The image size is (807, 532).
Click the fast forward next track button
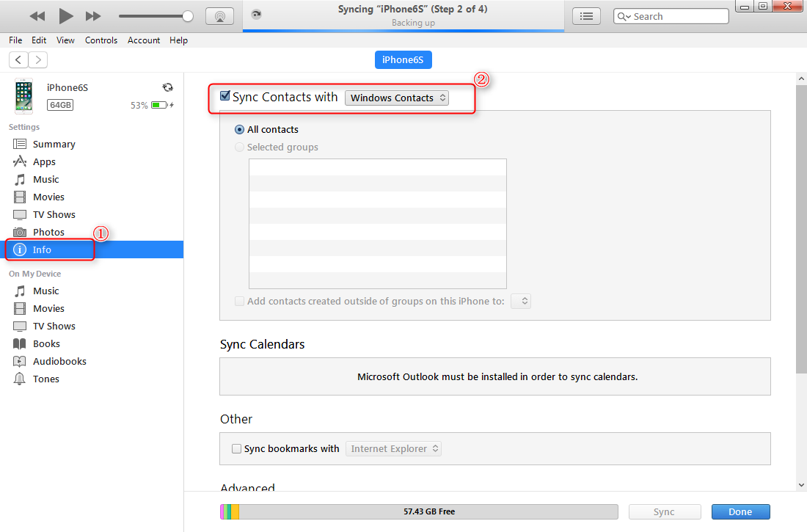tap(93, 16)
